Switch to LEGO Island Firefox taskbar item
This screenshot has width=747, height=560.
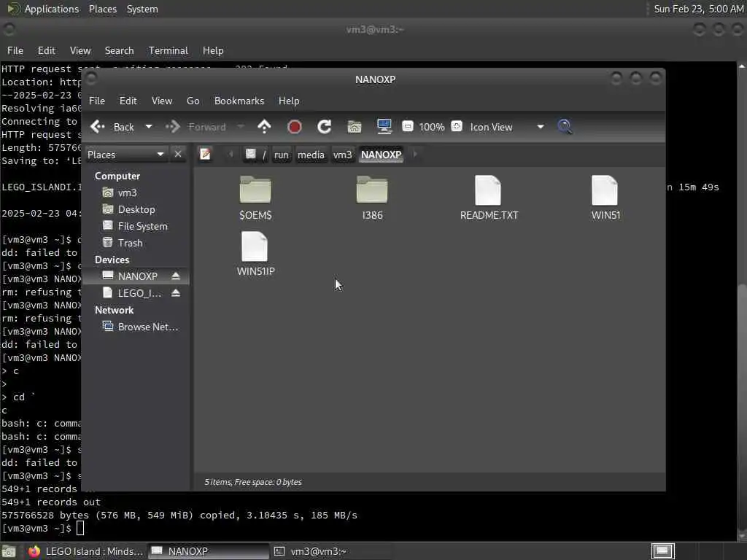[86, 551]
